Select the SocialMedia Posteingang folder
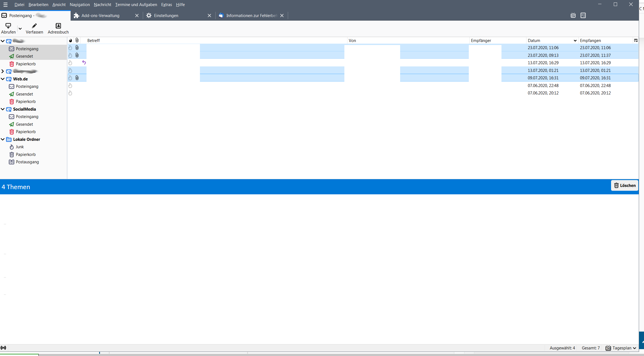Viewport: 644px width, 356px height. pos(27,117)
